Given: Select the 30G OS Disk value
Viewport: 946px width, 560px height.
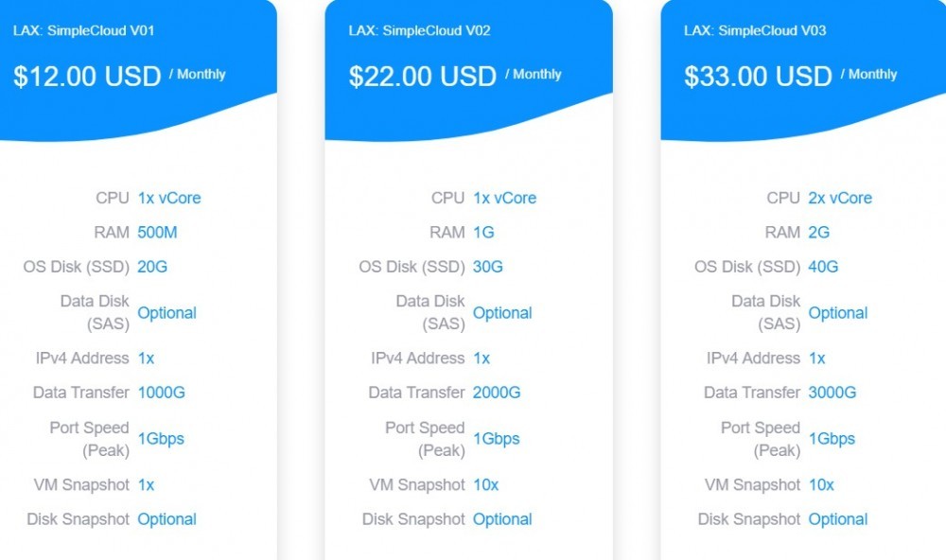Looking at the screenshot, I should (x=488, y=267).
